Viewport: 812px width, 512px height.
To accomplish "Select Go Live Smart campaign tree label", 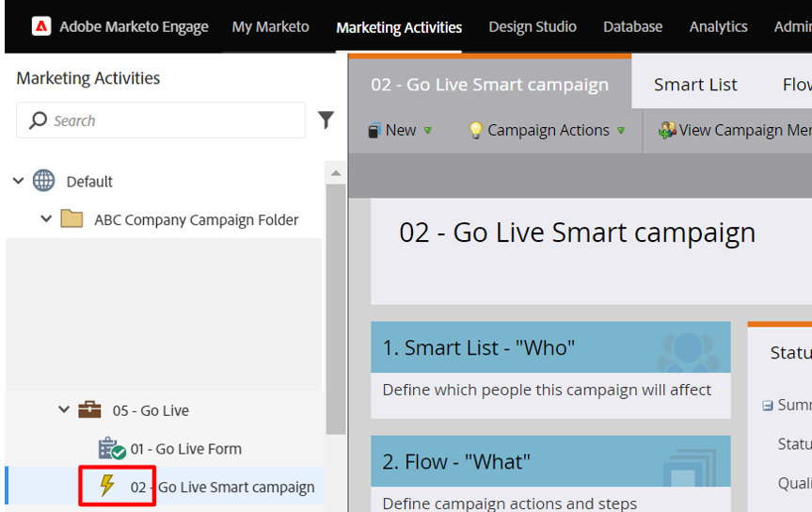I will 223,488.
